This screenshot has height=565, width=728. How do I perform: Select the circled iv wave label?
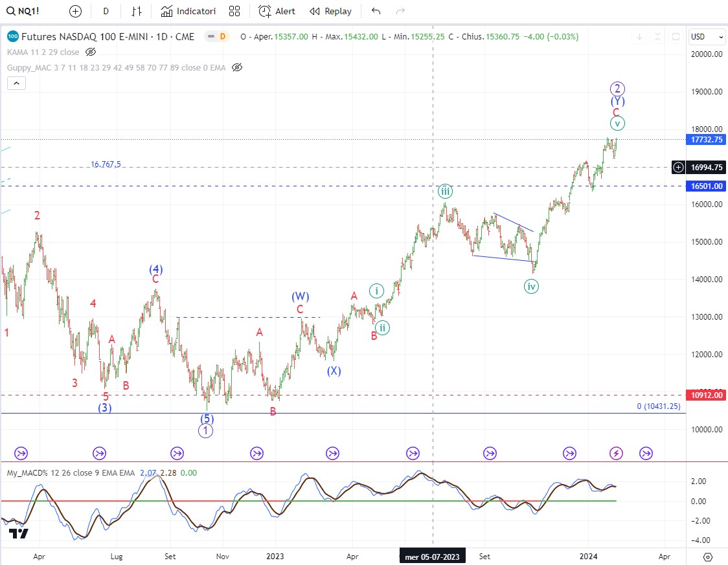[531, 286]
